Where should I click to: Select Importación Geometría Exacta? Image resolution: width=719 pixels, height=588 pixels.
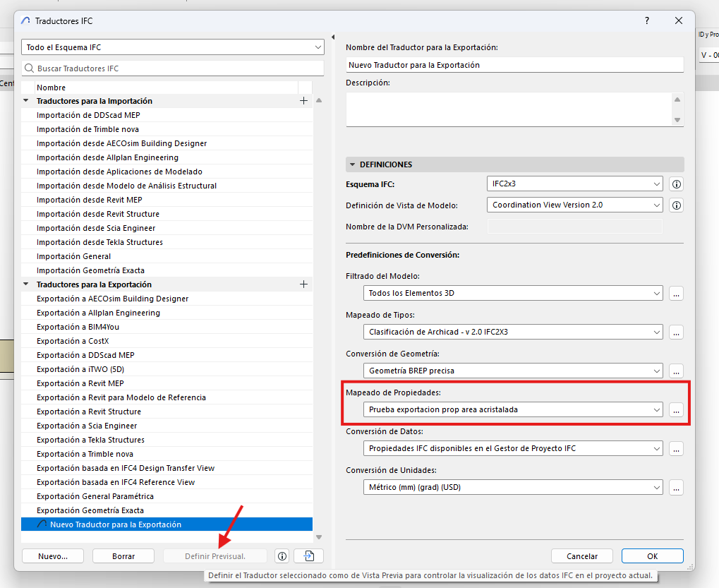[167, 270]
